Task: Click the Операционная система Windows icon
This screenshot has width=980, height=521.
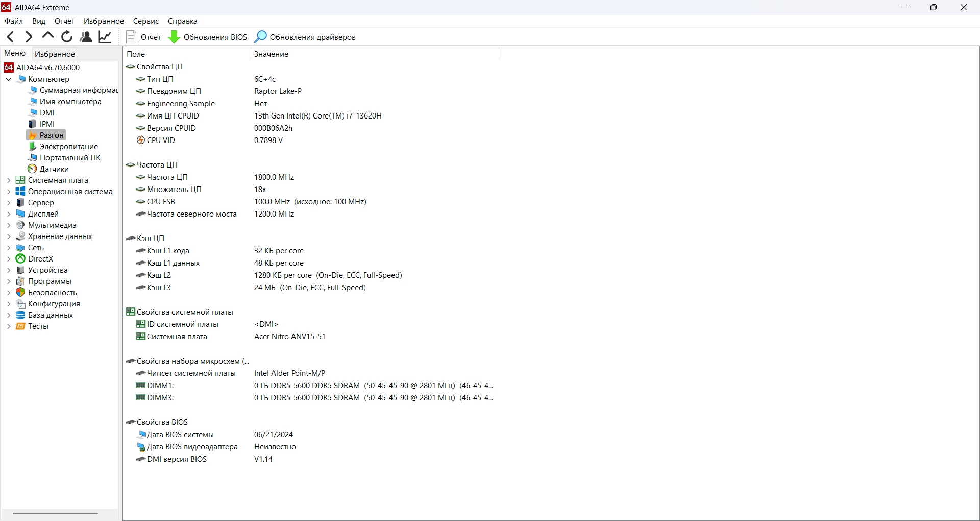Action: (x=20, y=192)
